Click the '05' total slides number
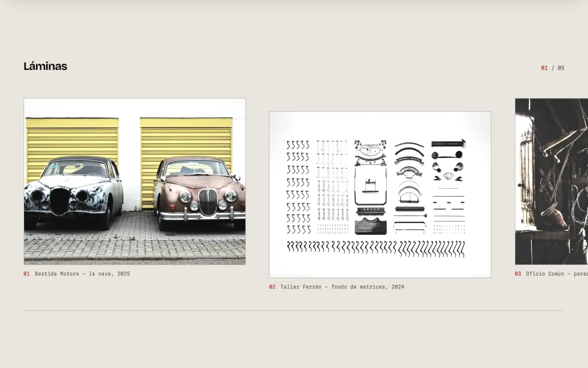The width and height of the screenshot is (588, 368). [x=561, y=68]
